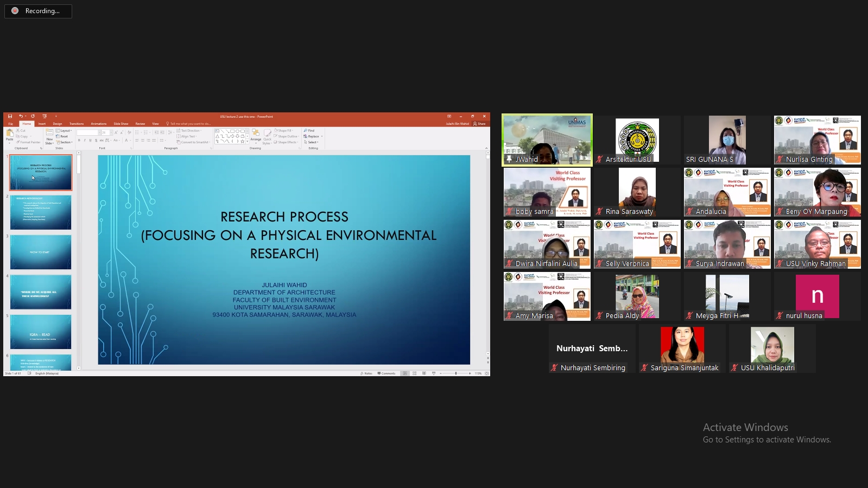The width and height of the screenshot is (868, 488).
Task: Click the Find command
Action: pyautogui.click(x=309, y=130)
